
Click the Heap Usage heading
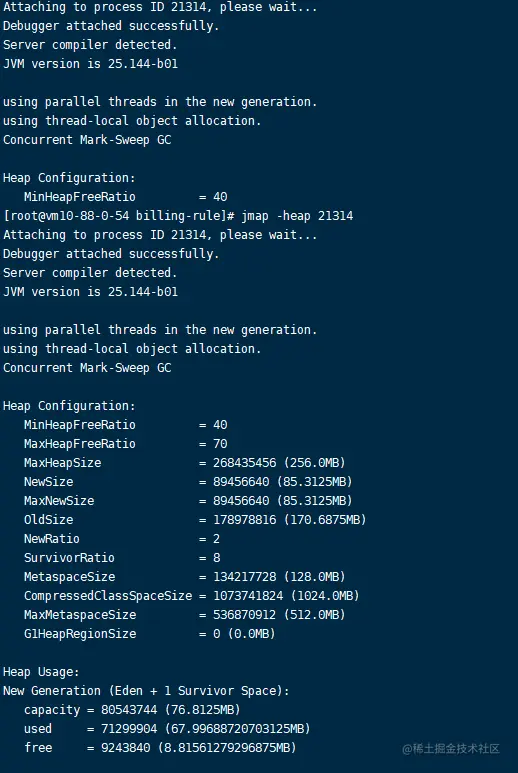tap(41, 672)
